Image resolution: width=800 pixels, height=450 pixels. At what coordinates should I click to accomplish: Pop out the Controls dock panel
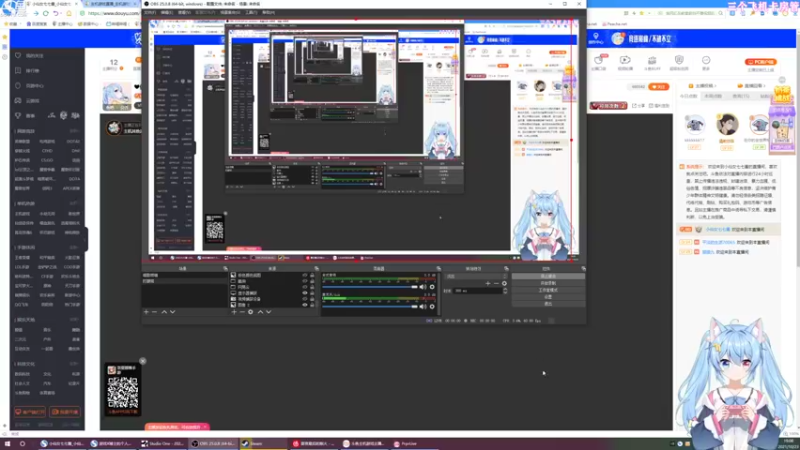[x=583, y=268]
